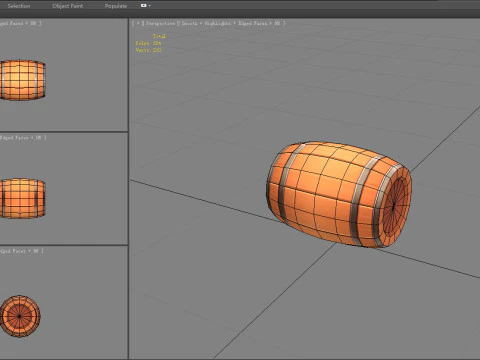Open shading label of the end-on barrel viewport
Screen dimensions: 480x360
tap(21, 251)
